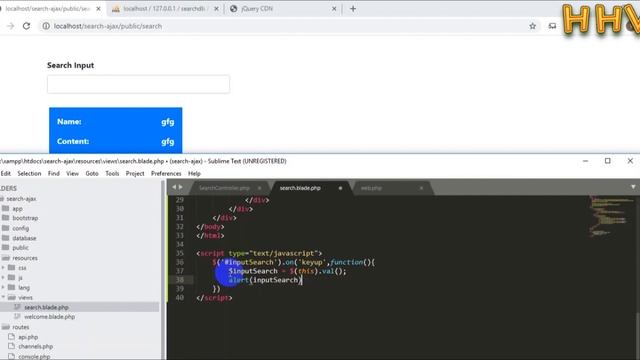Open welcome.blade.php in sidebar
The height and width of the screenshot is (360, 640).
pos(49,317)
